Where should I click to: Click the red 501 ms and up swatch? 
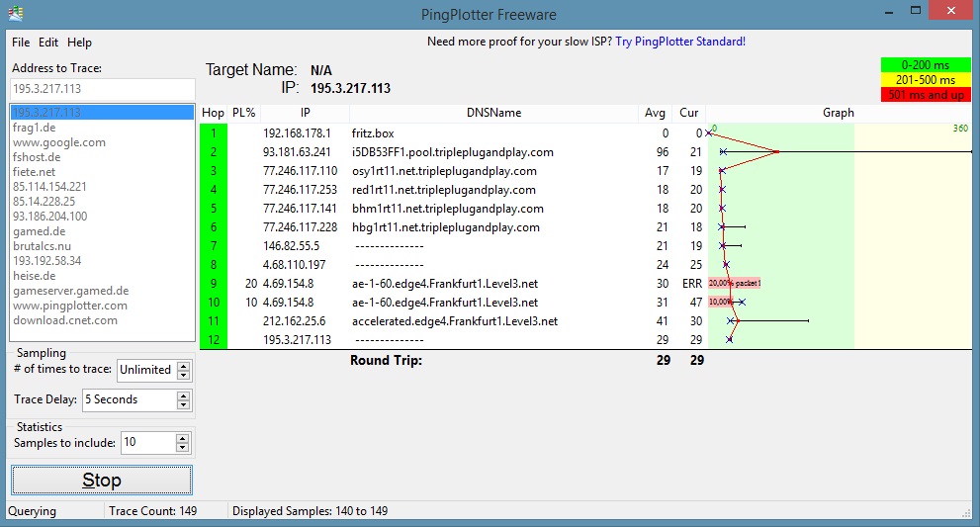(926, 95)
